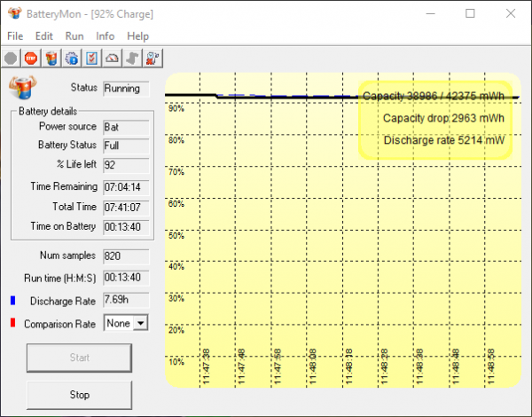This screenshot has height=417, width=532.
Task: Click the grayed Start button
Action: click(x=80, y=358)
